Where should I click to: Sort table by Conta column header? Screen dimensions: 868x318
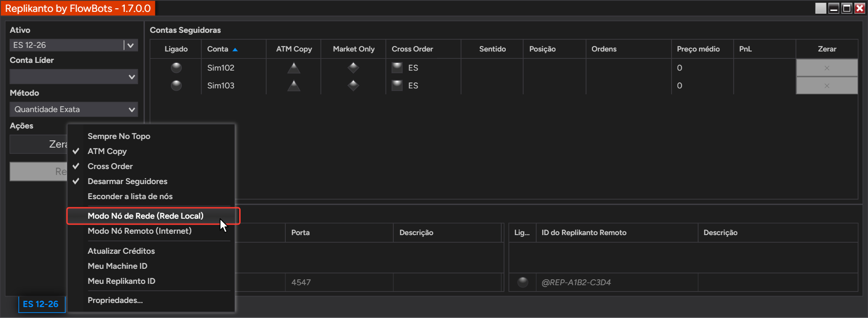(233, 49)
